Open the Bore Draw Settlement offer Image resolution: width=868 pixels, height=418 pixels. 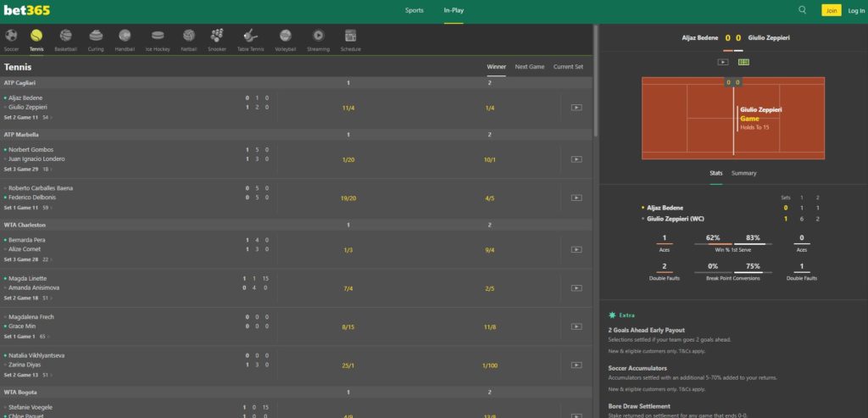tap(639, 406)
